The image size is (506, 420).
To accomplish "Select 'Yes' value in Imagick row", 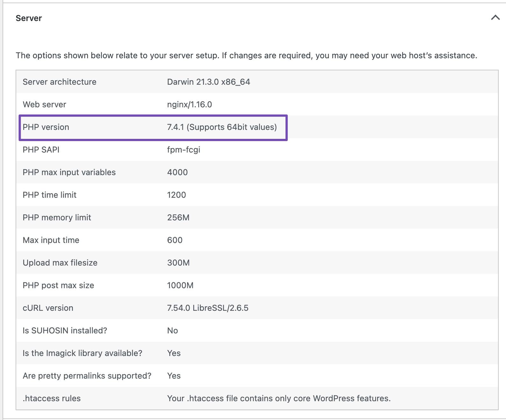I will (174, 353).
